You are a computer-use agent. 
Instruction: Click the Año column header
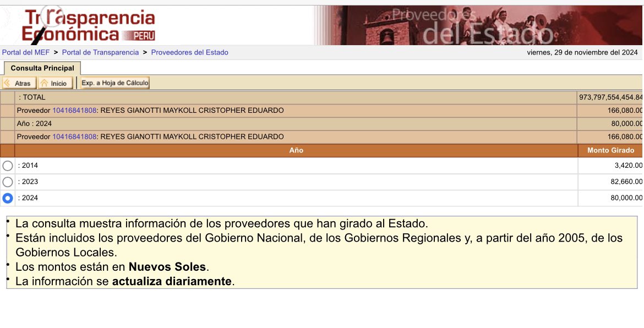pyautogui.click(x=296, y=150)
